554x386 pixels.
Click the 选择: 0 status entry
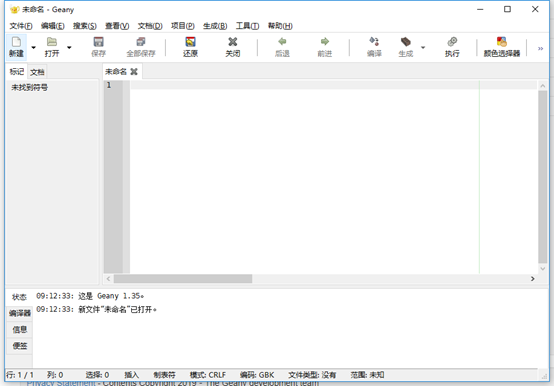click(x=97, y=375)
